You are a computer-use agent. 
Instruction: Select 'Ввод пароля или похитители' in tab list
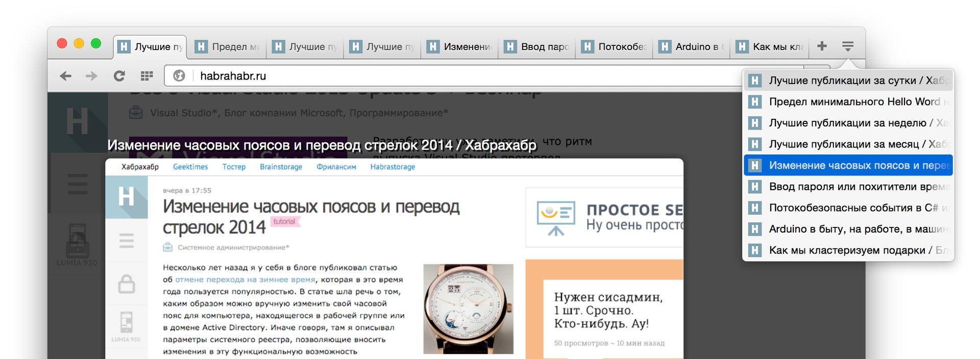[848, 187]
